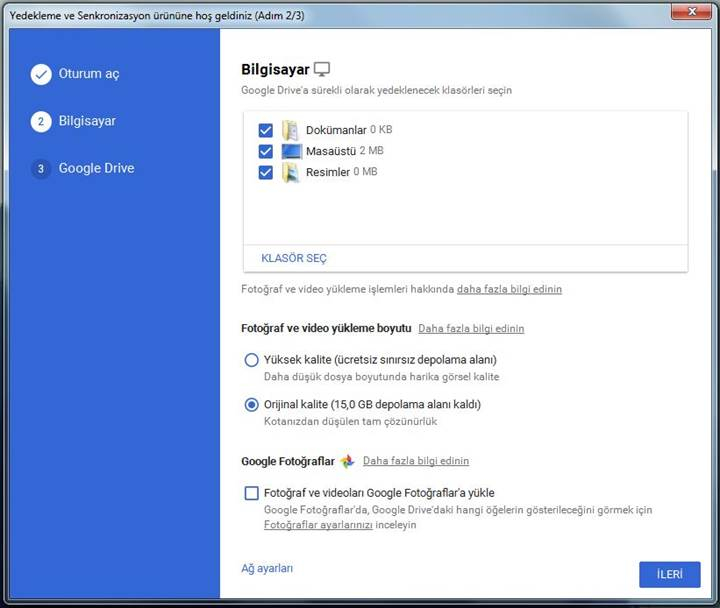Screen dimensions: 720x608
Task: Open the Bilgisayar step in sidebar
Action: [x=87, y=121]
